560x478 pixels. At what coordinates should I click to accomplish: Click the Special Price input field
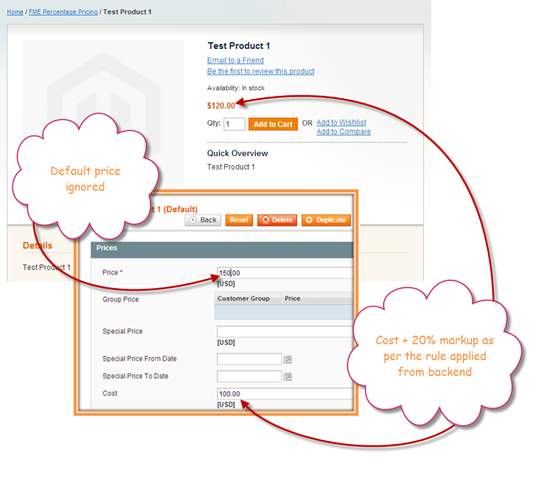click(285, 332)
